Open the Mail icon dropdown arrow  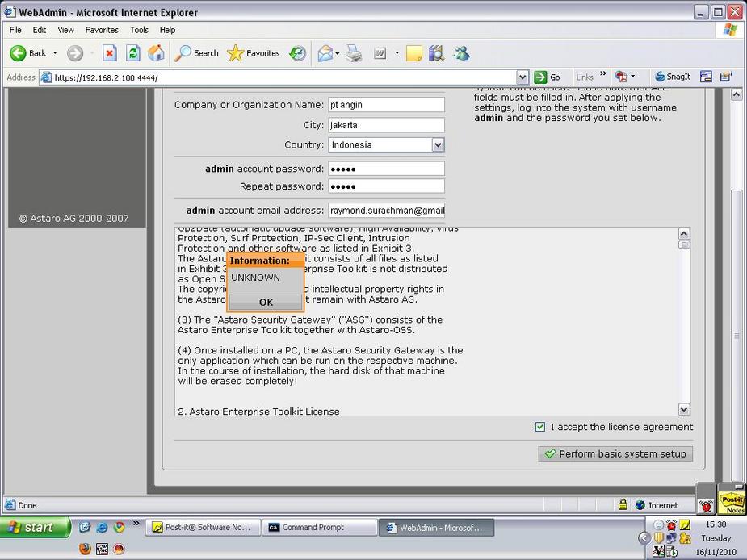pos(338,53)
